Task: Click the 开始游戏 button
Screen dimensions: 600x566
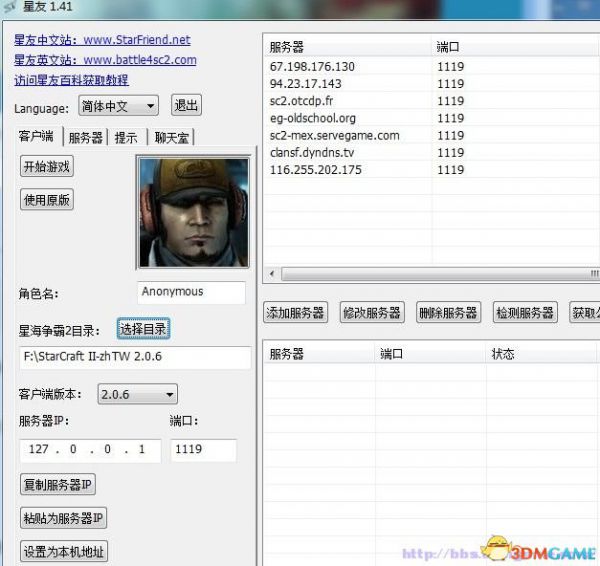Action: (x=47, y=167)
